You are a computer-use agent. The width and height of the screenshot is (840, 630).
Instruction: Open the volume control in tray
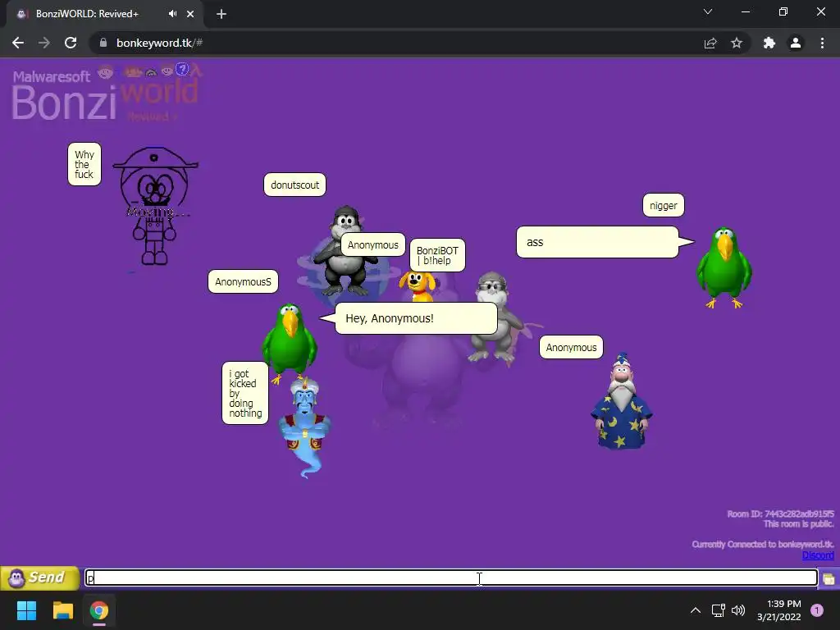pyautogui.click(x=738, y=610)
